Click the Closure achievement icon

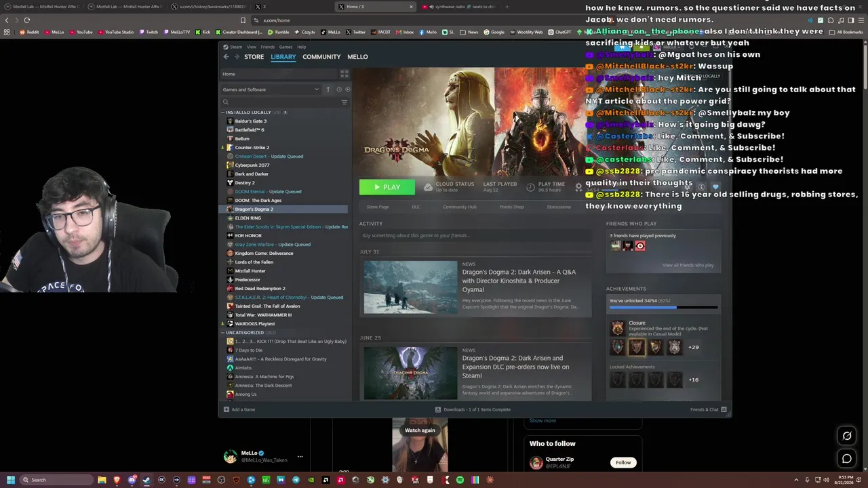[x=618, y=328]
